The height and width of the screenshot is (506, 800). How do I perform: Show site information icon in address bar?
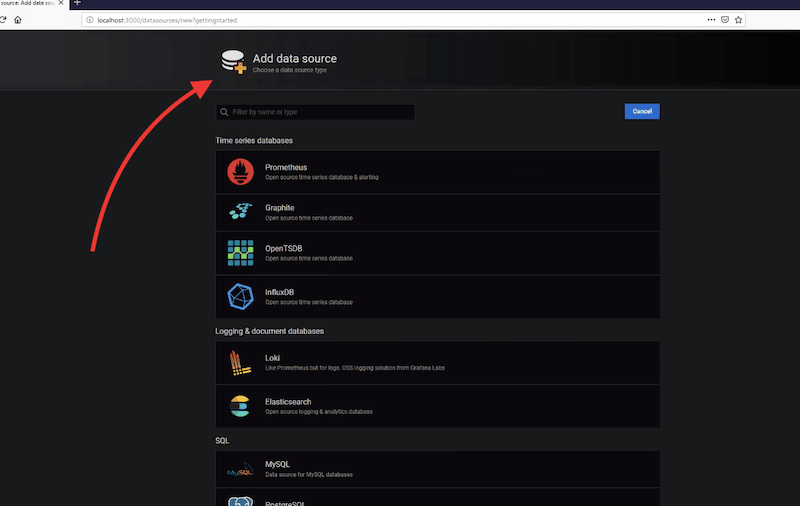90,20
